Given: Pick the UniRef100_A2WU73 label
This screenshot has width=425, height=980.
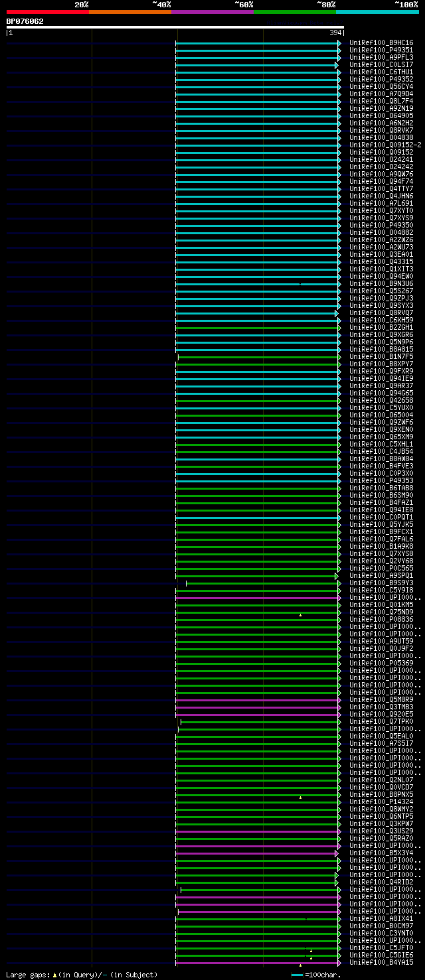Looking at the screenshot, I should click(x=381, y=247).
